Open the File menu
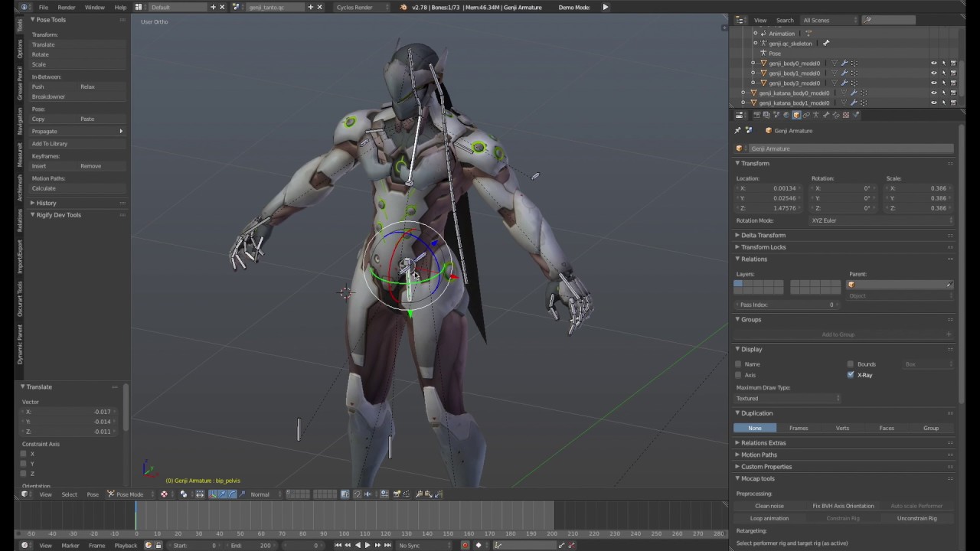 [x=44, y=7]
